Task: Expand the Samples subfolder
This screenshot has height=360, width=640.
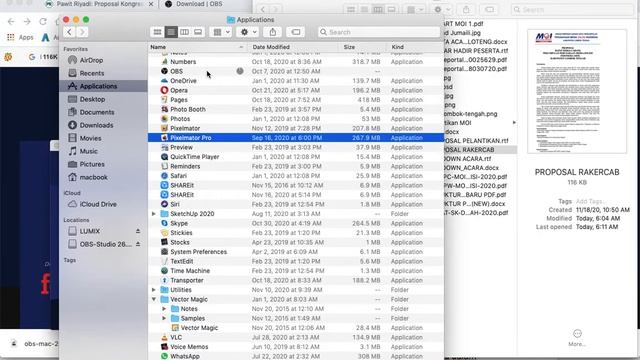Action: tap(164, 318)
